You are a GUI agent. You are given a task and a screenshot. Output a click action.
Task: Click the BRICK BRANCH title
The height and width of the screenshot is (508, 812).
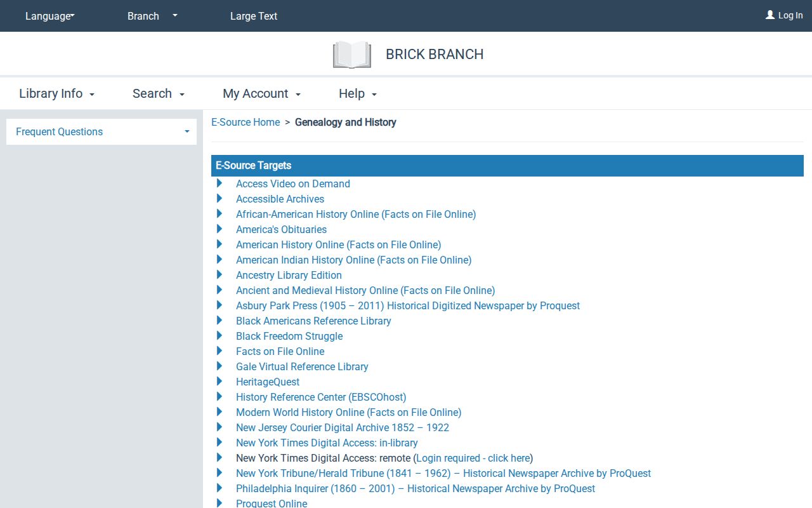click(x=435, y=55)
